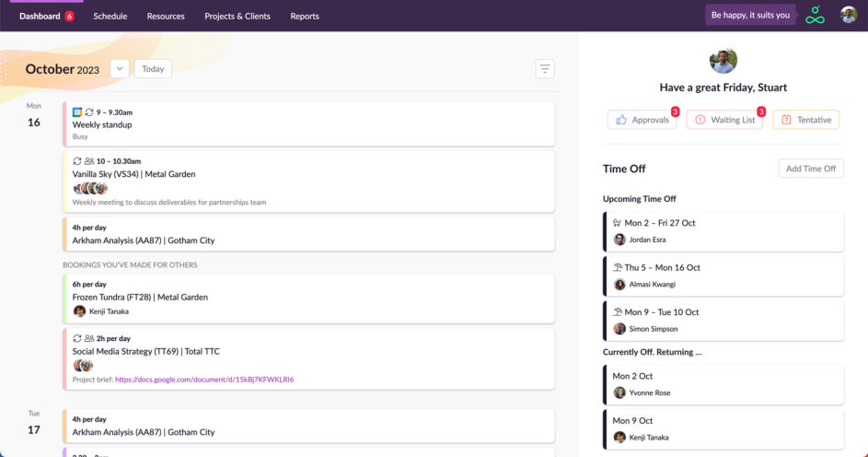Click Kenji Tanaka avatar in Time Off list
Viewport: 868px width, 457px height.
[x=619, y=437]
